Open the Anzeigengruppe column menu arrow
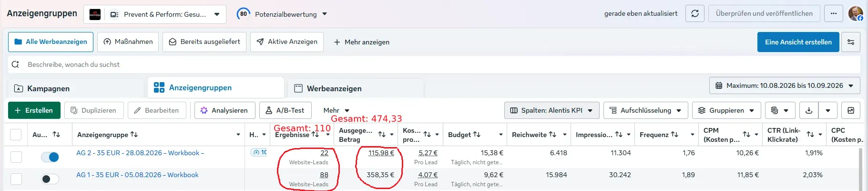Screen dimensions: 868x191 (238, 135)
